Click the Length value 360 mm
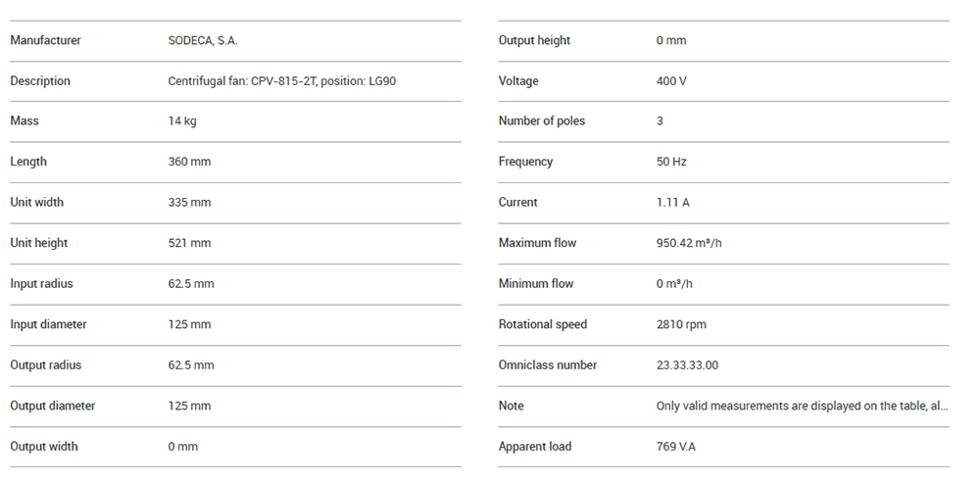This screenshot has width=980, height=482. point(189,162)
